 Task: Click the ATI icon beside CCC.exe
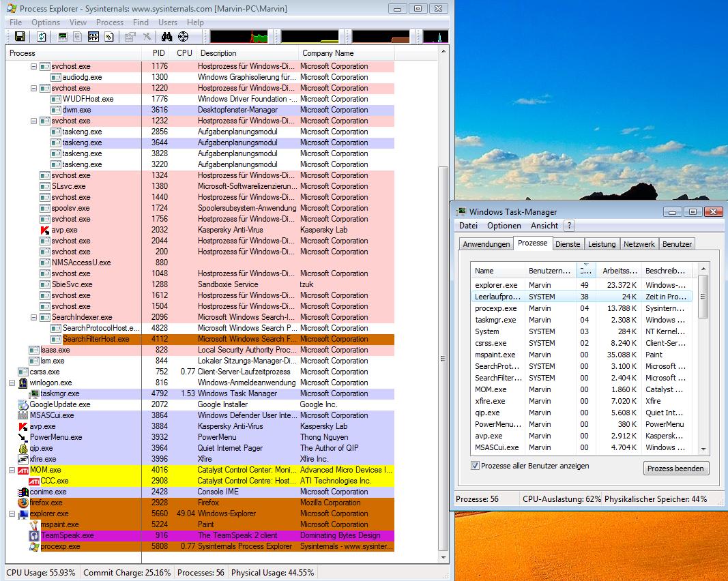tap(34, 481)
